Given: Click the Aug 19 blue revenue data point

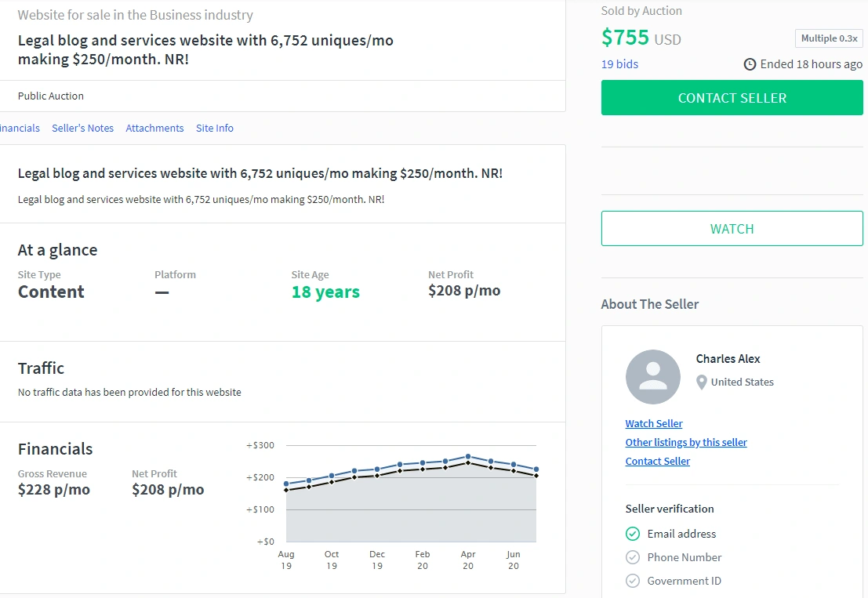Looking at the screenshot, I should click(286, 484).
